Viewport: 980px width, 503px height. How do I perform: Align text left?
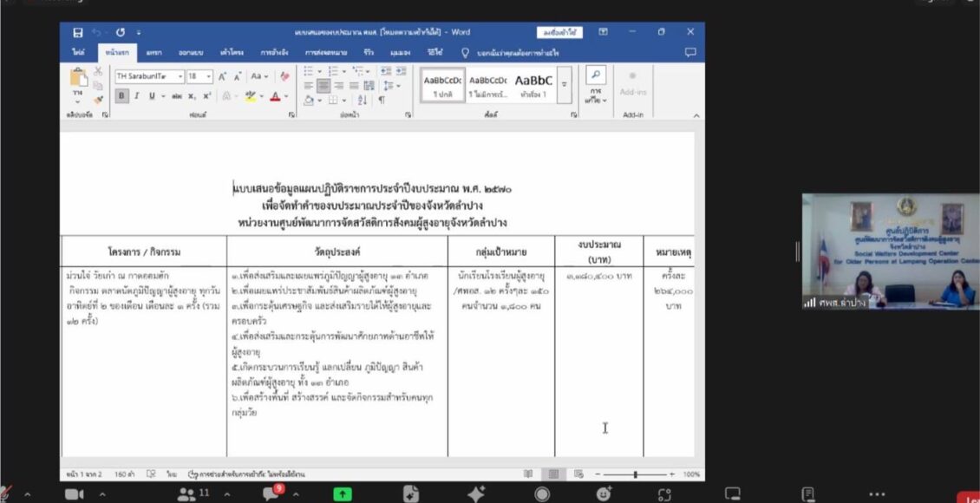point(309,86)
